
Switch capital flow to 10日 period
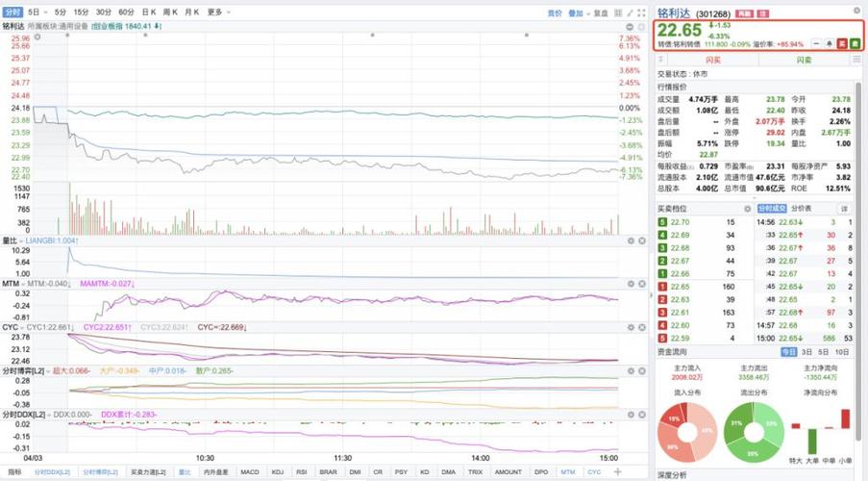tap(842, 352)
